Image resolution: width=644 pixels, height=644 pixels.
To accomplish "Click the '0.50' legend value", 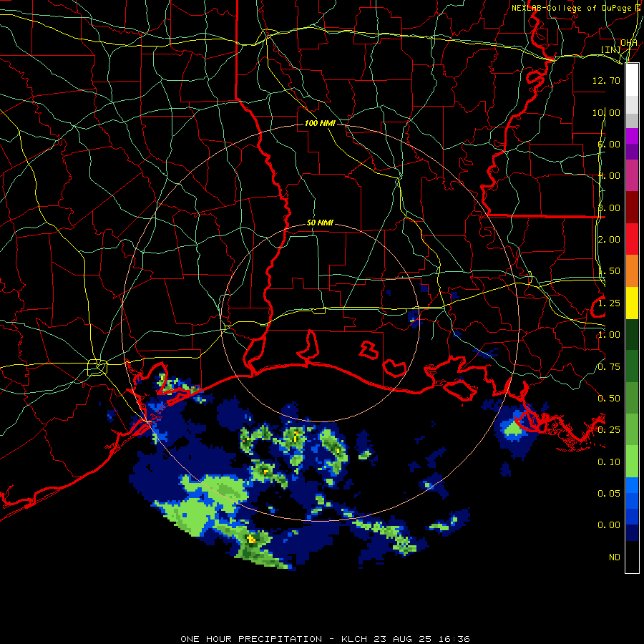I will 609,399.
